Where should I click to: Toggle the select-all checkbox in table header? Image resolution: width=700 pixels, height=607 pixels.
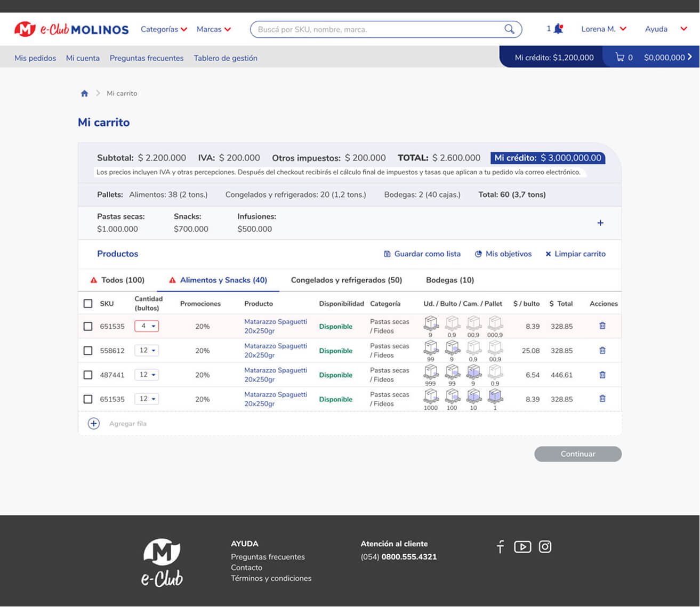88,304
